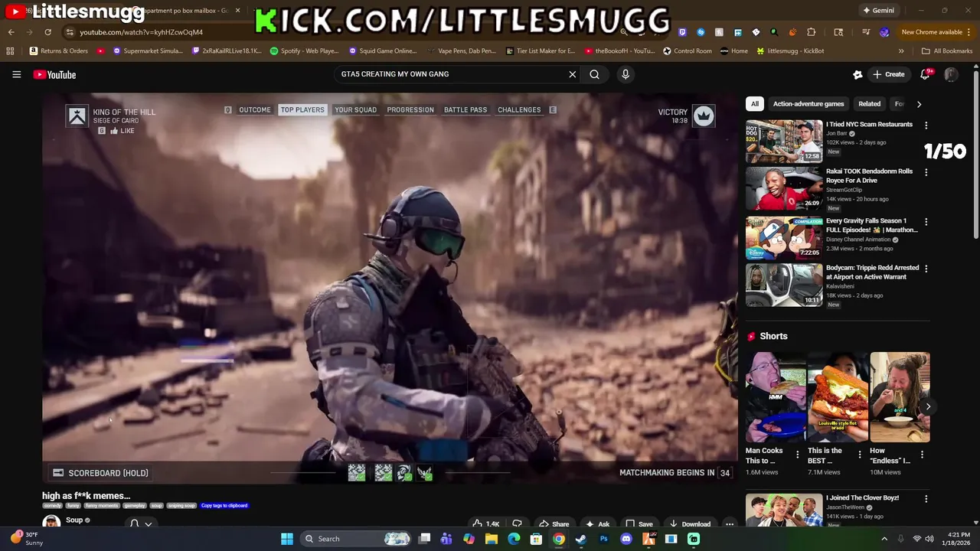This screenshot has height=551, width=980.
Task: Open the YouTube Create button
Action: point(888,74)
